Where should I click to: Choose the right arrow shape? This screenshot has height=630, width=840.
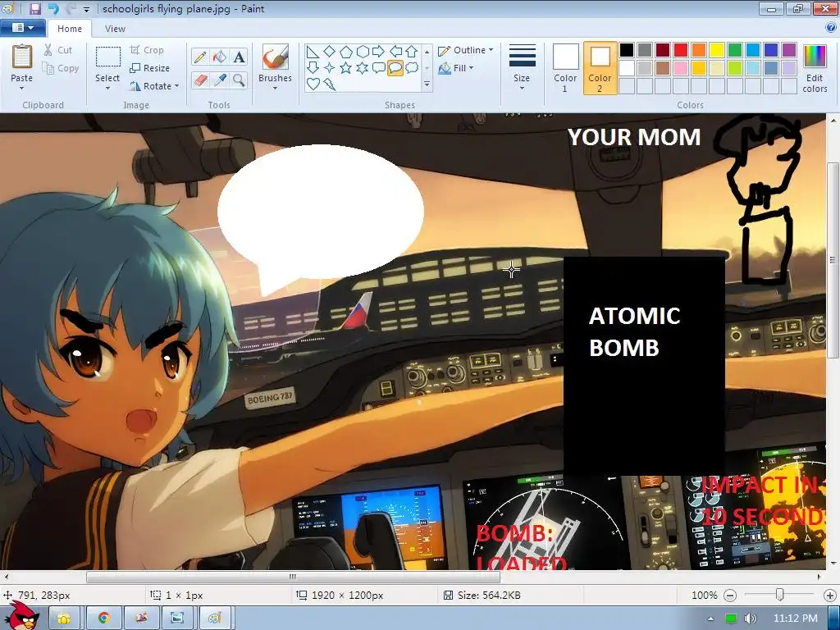pyautogui.click(x=379, y=52)
